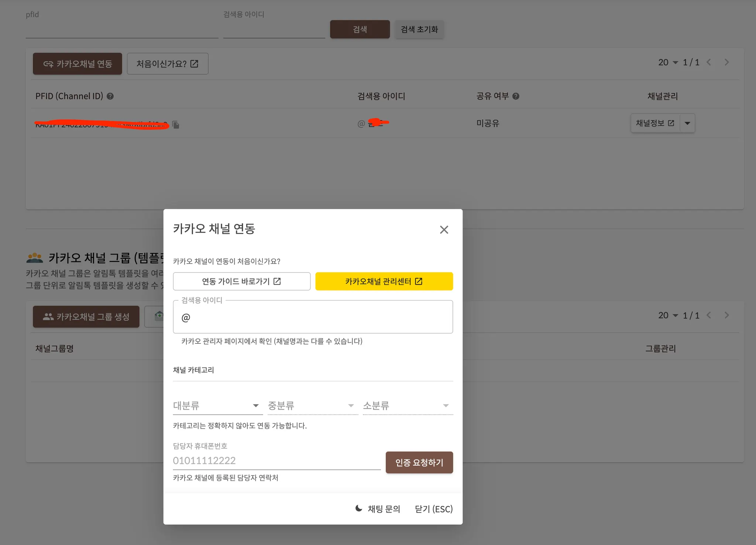Viewport: 756px width, 545px height.
Task: Open dropdown arrow next to 채널정보
Action: point(687,123)
